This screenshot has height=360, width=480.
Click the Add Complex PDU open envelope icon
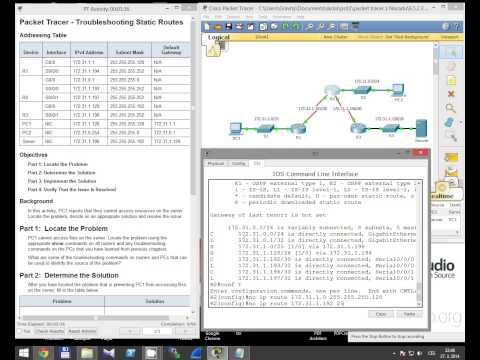(451, 172)
